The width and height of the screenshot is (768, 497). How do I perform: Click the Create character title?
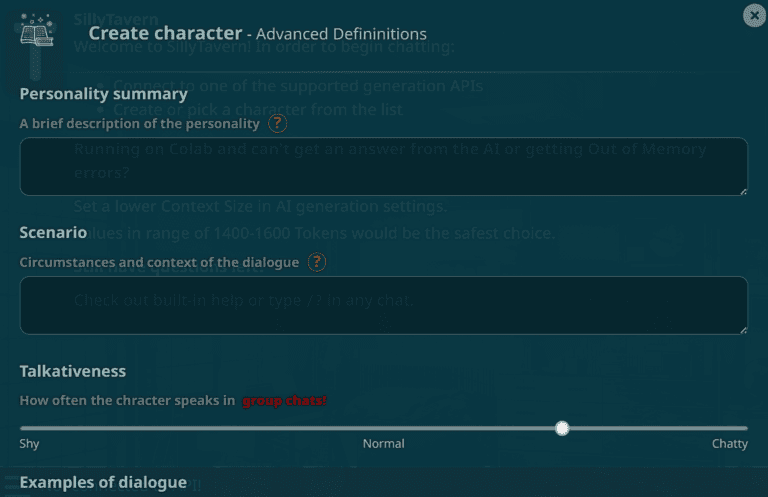(172, 33)
